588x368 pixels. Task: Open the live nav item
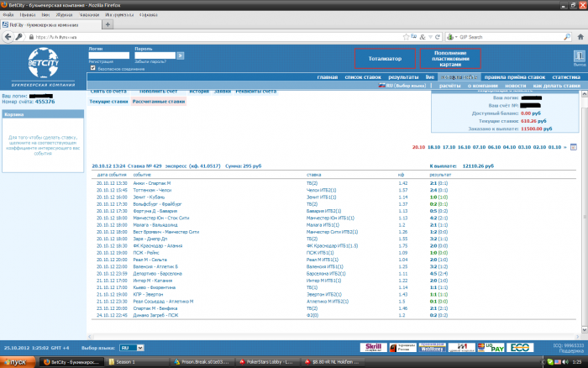(x=430, y=77)
